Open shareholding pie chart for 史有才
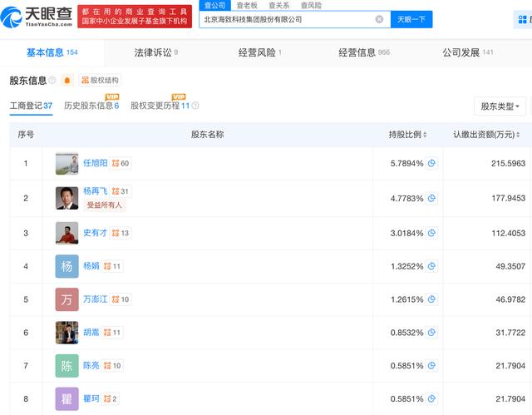Image resolution: width=532 pixels, height=415 pixels. 431,233
